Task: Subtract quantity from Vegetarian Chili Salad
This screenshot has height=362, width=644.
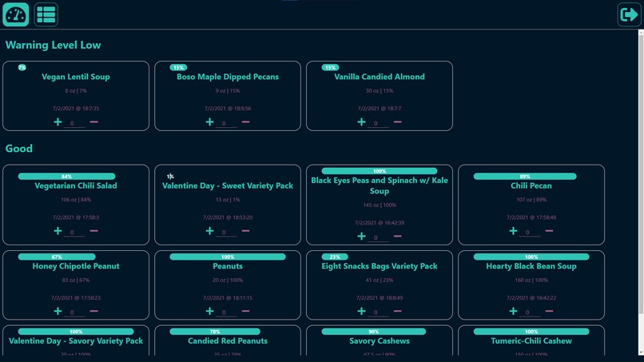Action: tap(94, 231)
